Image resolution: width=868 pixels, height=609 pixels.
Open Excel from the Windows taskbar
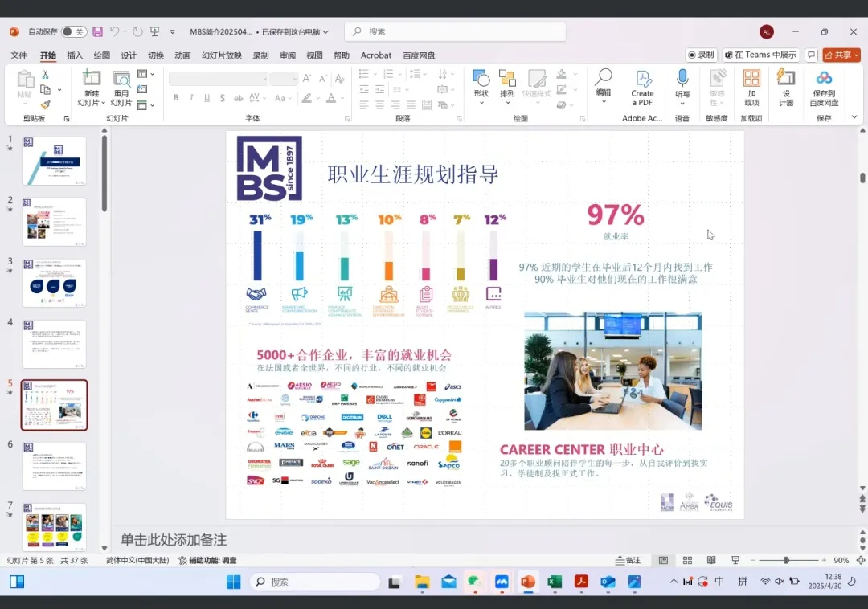pyautogui.click(x=555, y=582)
